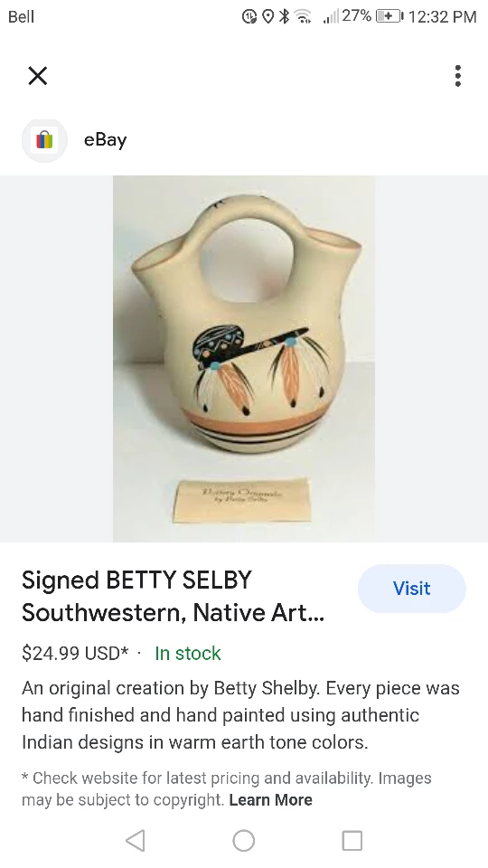The width and height of the screenshot is (488, 868).
Task: Close the product preview with X
Action: click(38, 76)
